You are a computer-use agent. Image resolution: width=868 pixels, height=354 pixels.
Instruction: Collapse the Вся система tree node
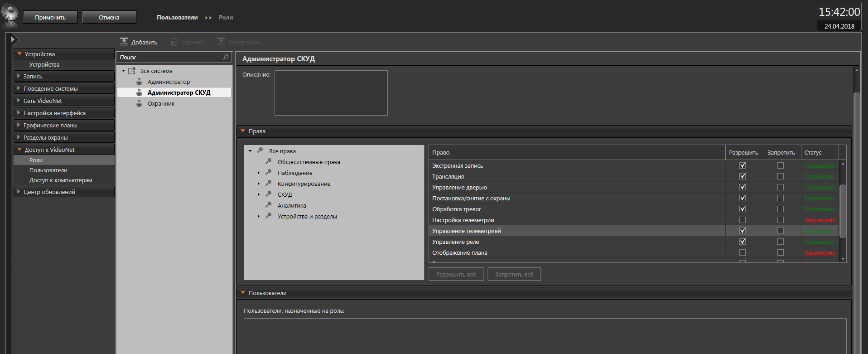tap(123, 71)
